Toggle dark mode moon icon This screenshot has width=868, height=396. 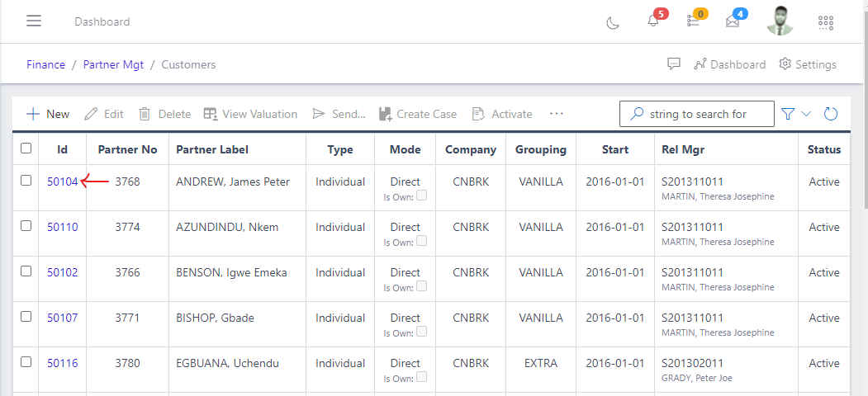[612, 22]
